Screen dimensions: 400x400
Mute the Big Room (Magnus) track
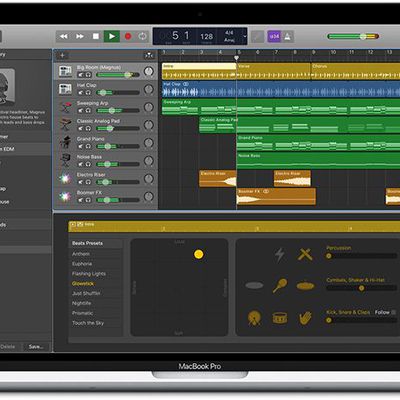[x=81, y=75]
